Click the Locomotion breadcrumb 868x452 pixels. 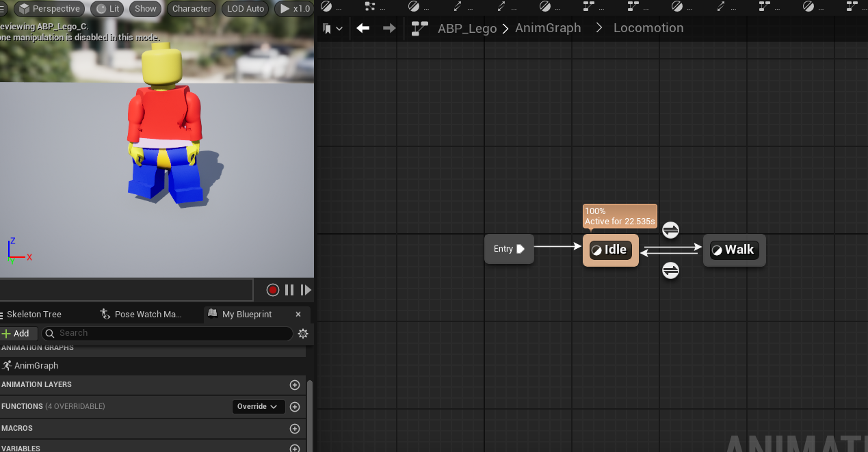648,28
